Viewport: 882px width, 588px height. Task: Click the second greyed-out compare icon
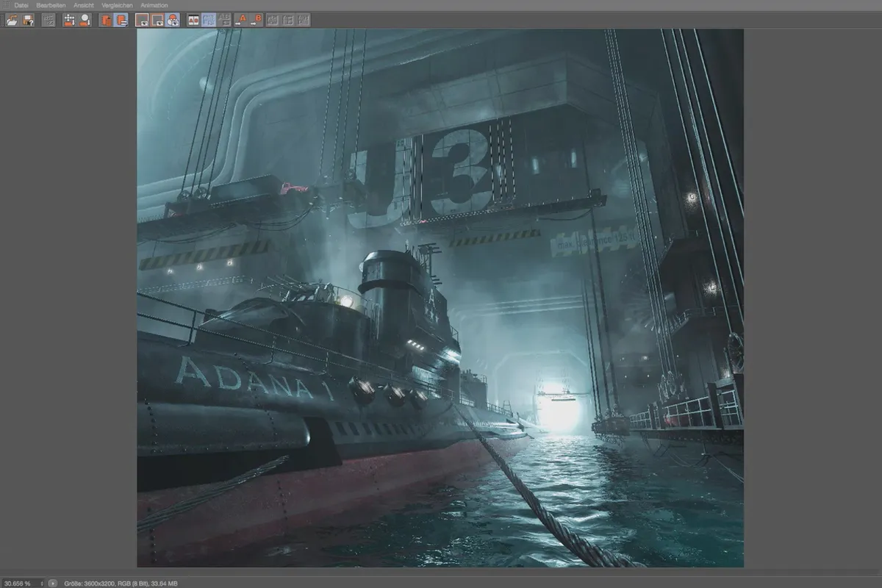(288, 20)
